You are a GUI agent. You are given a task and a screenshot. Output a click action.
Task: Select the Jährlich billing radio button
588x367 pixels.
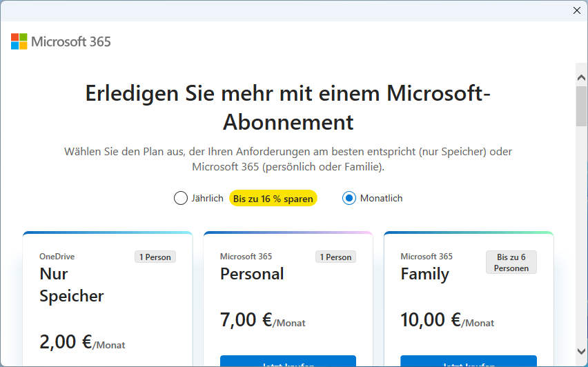pos(181,198)
